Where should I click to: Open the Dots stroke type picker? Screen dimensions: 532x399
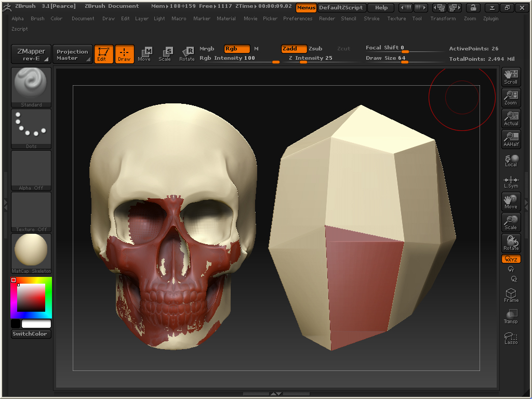pos(31,128)
